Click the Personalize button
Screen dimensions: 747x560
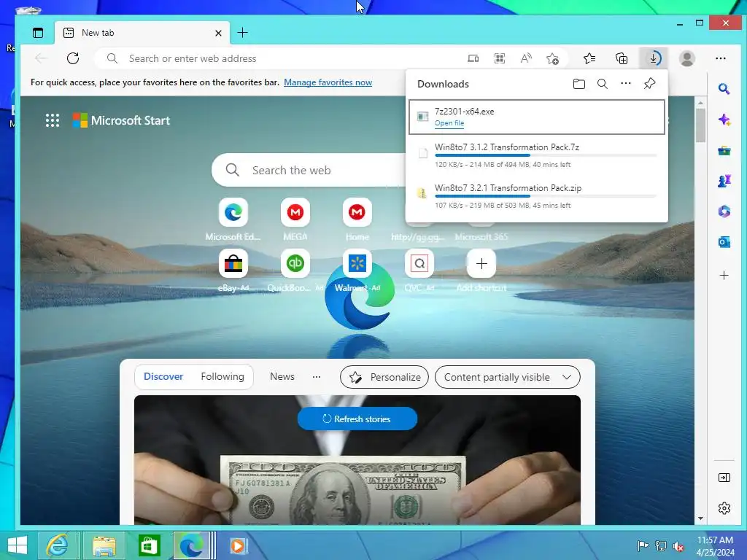coord(384,377)
